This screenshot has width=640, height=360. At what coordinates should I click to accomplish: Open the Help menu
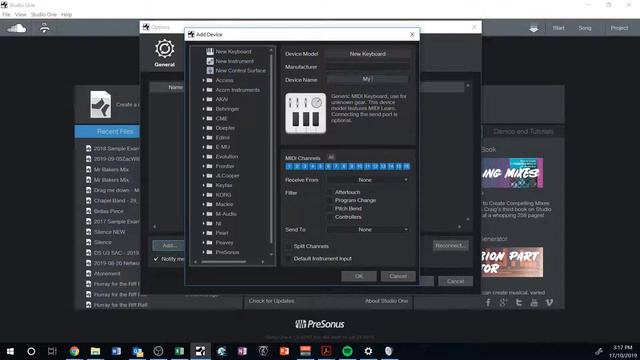67,14
